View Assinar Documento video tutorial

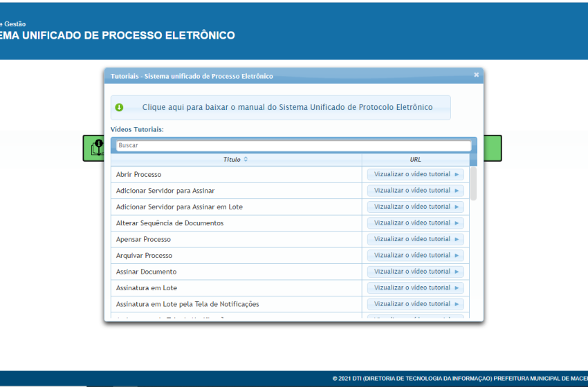pos(416,272)
